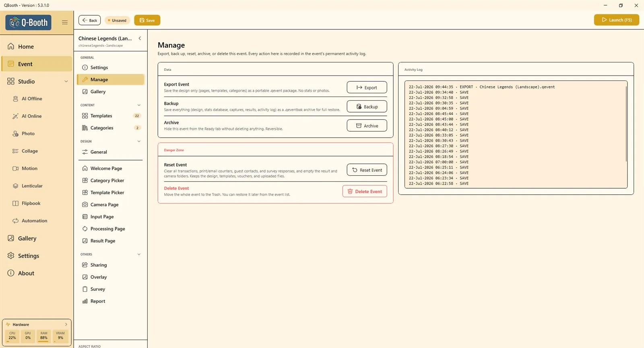The width and height of the screenshot is (644, 348).
Task: Open the Sharing icon item
Action: [85, 265]
